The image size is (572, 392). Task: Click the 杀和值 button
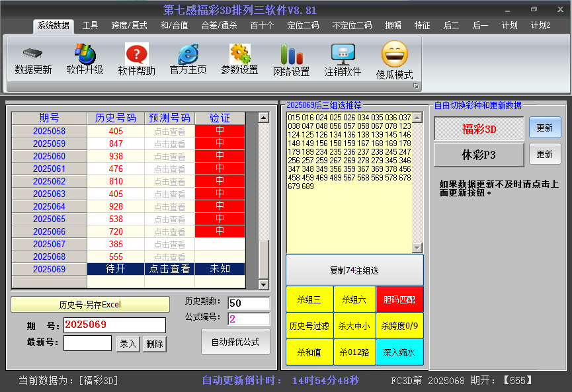[309, 352]
